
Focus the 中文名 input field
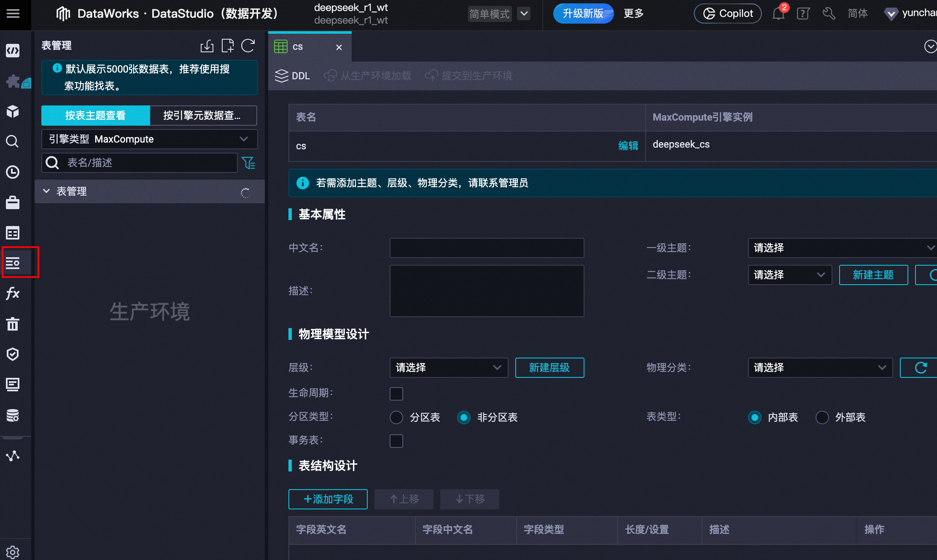pyautogui.click(x=487, y=248)
